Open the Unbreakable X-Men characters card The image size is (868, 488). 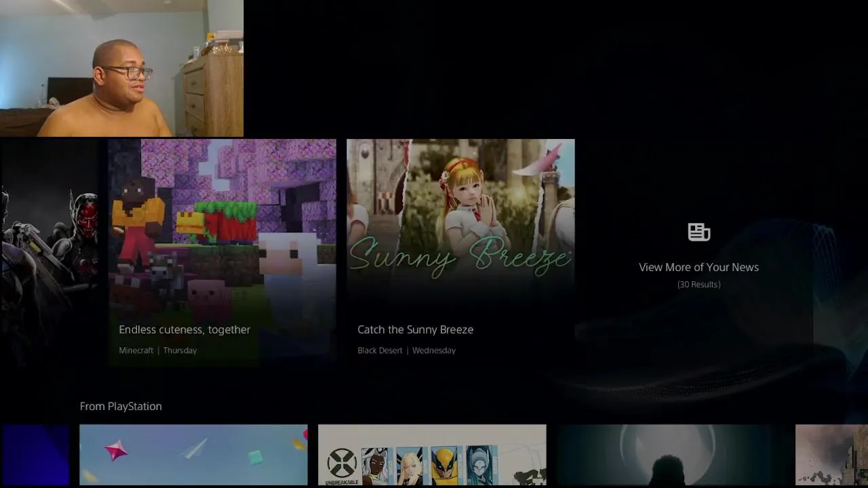tap(432, 455)
